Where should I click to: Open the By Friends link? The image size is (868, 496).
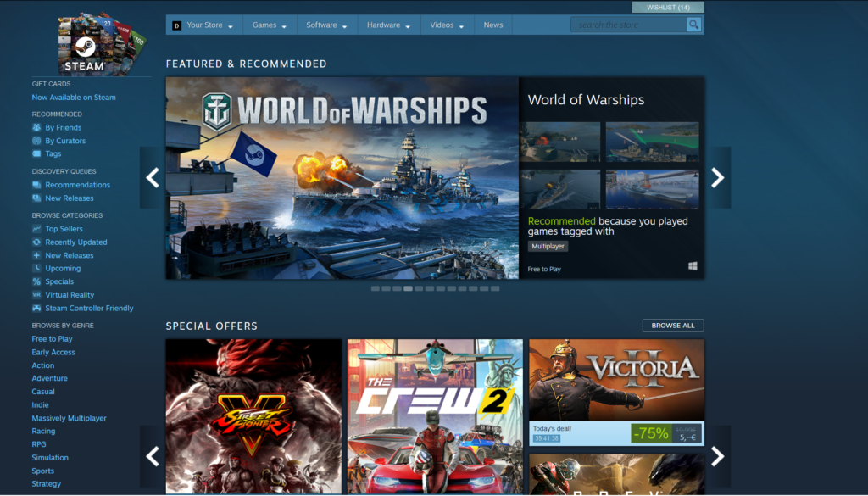(63, 127)
